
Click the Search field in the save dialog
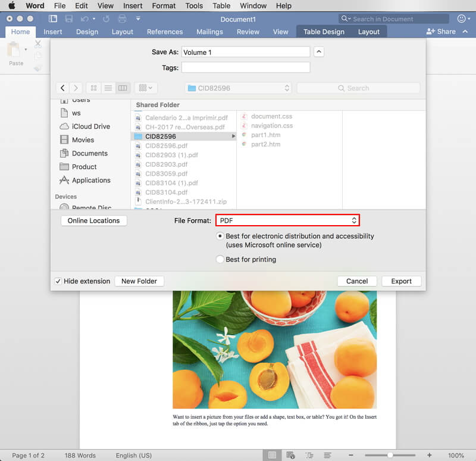(x=358, y=88)
